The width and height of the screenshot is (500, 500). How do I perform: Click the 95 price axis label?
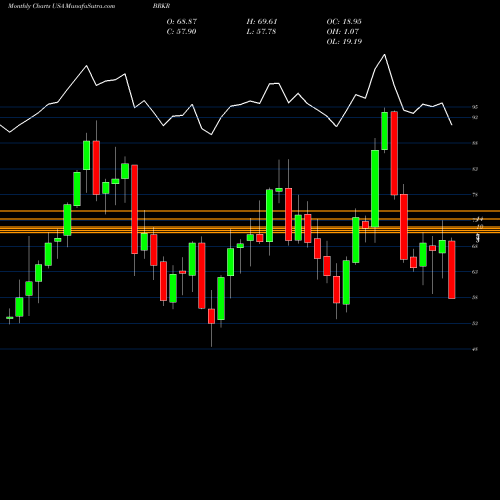pyautogui.click(x=475, y=107)
